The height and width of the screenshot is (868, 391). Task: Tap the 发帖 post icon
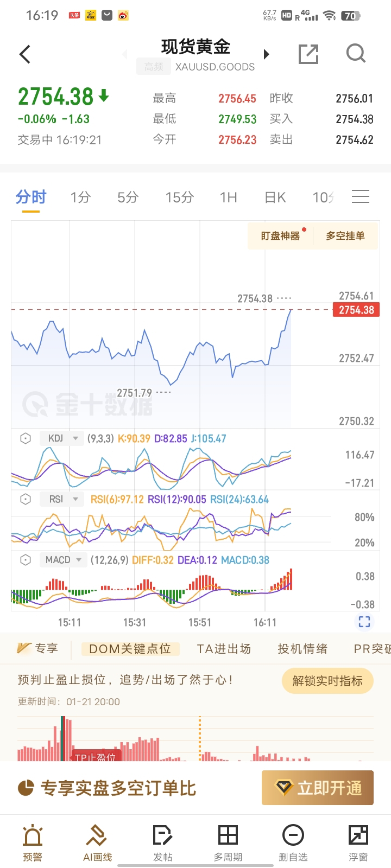pyautogui.click(x=162, y=842)
